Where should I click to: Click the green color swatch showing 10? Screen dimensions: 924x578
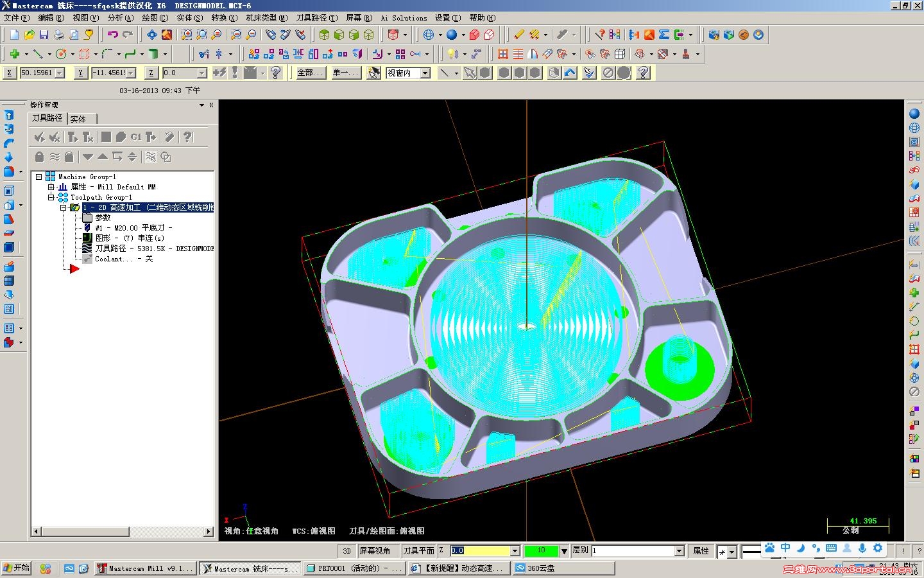pyautogui.click(x=541, y=551)
